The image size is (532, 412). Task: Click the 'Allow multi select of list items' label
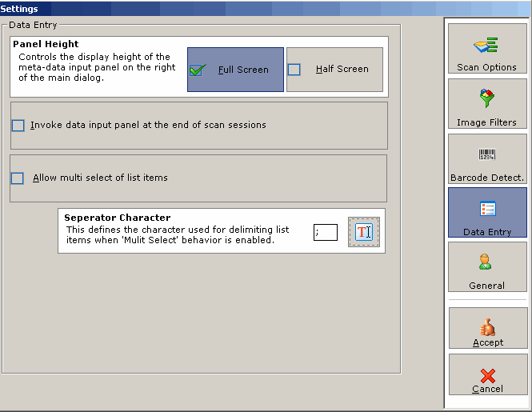pyautogui.click(x=100, y=178)
